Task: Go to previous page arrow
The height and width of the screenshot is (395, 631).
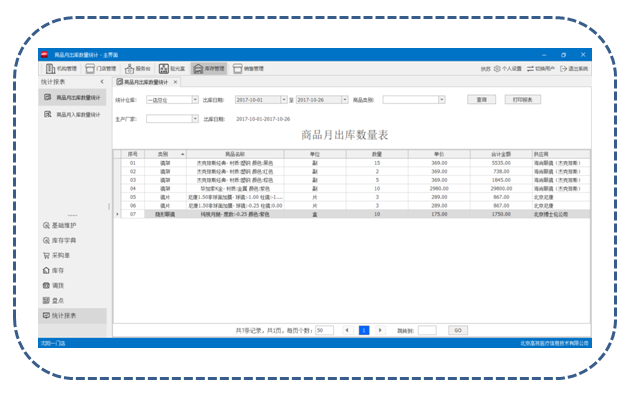Action: coord(347,330)
